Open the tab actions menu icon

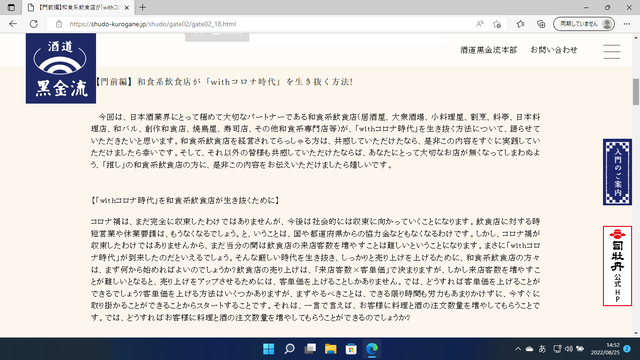click(11, 7)
